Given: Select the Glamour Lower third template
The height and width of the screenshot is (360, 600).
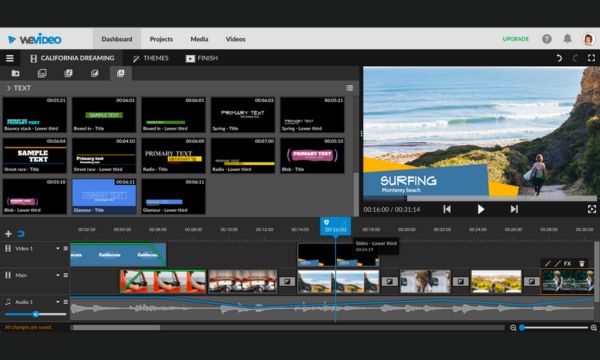Looking at the screenshot, I should pyautogui.click(x=173, y=196).
